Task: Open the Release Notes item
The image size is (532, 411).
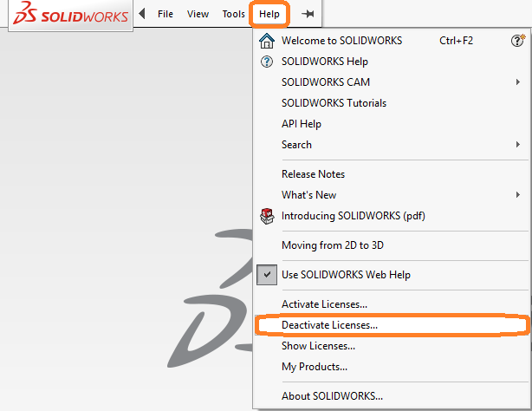Action: (313, 174)
